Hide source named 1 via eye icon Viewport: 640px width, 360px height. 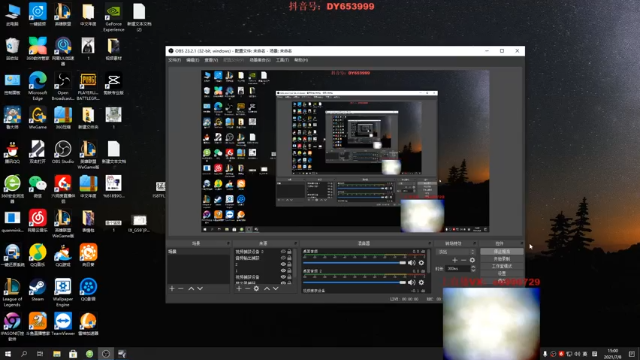(283, 271)
